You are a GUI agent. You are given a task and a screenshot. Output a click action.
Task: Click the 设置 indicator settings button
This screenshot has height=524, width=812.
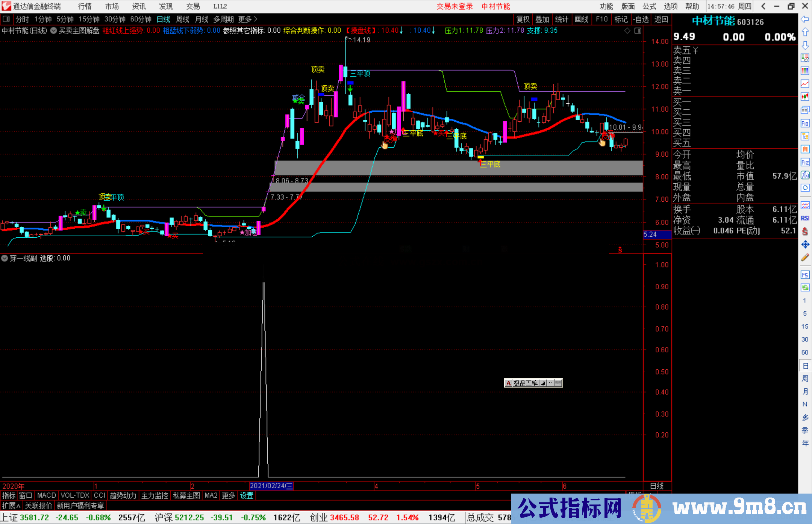click(x=247, y=495)
